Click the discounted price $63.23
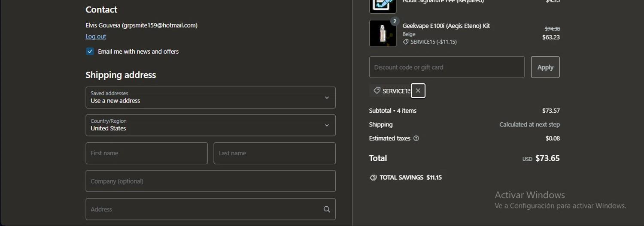644x226 pixels. [551, 37]
